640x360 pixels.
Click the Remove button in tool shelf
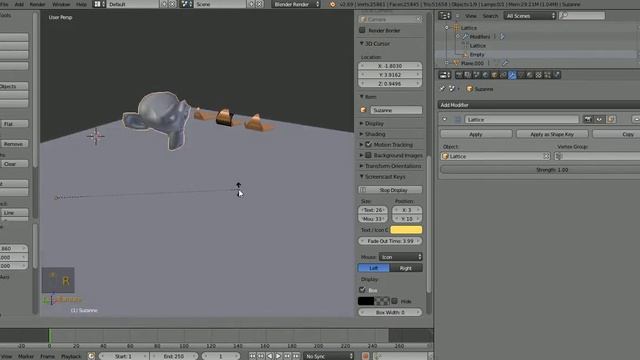click(x=14, y=144)
